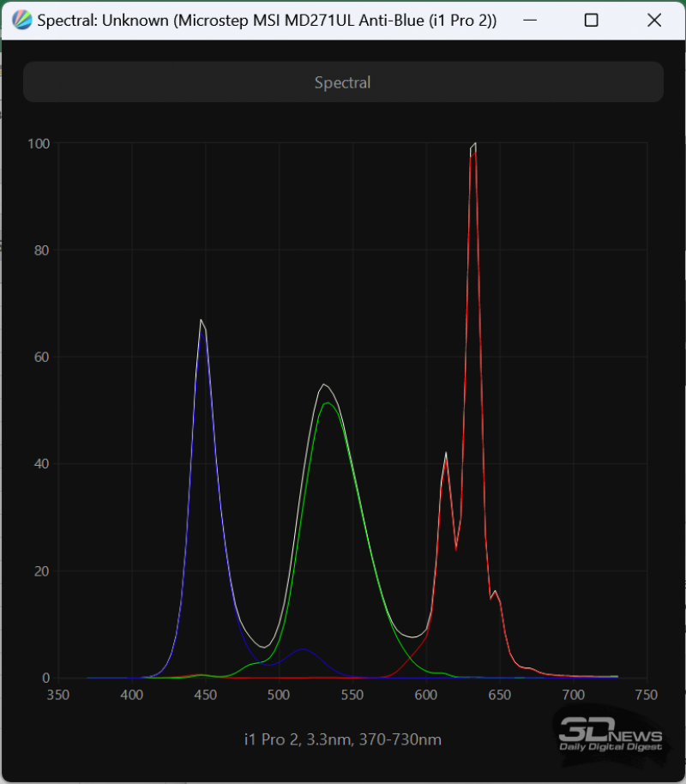Click the y-axis label 60
Image resolution: width=686 pixels, height=784 pixels.
click(42, 357)
